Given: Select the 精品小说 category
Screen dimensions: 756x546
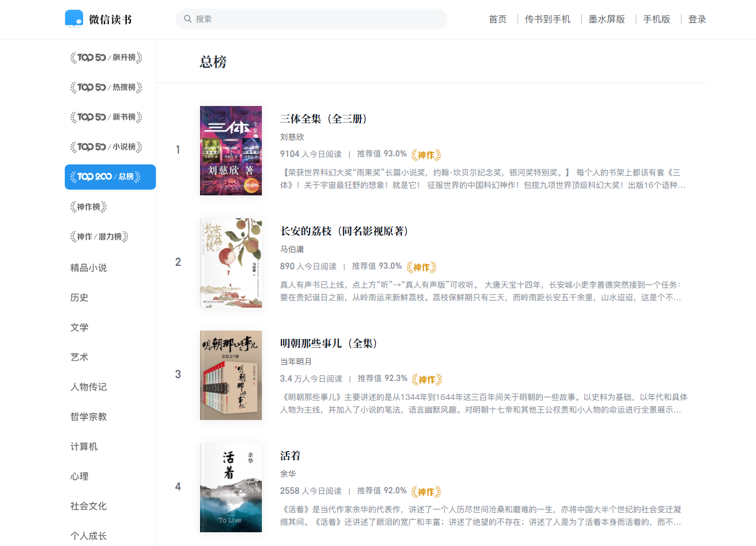Looking at the screenshot, I should click(89, 268).
